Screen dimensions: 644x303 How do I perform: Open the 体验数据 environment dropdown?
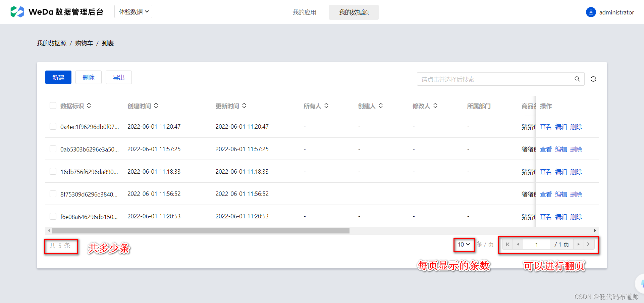coord(133,11)
